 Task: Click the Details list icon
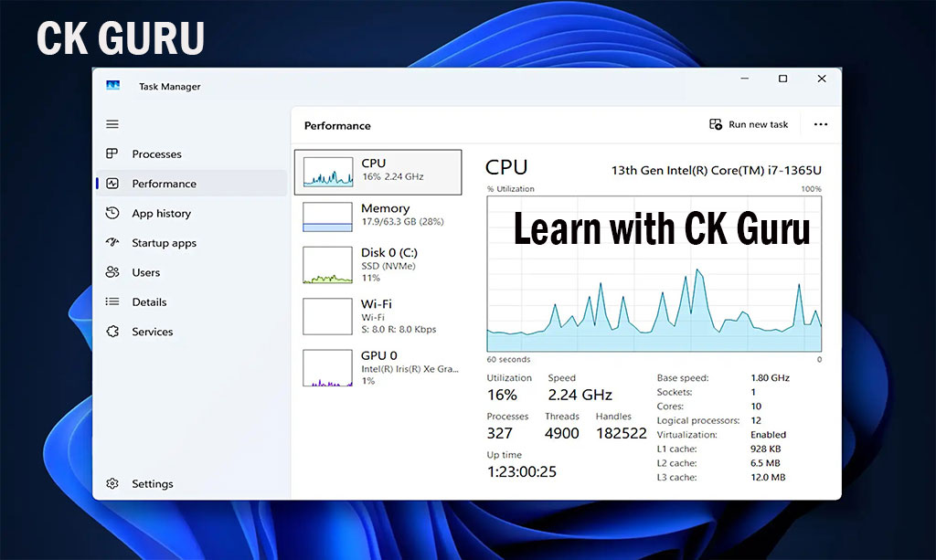112,301
